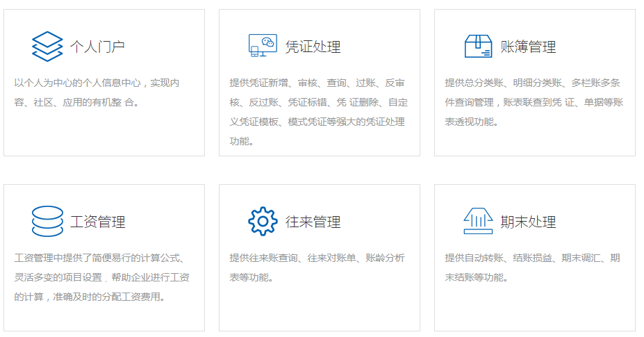644x337 pixels.
Task: Click the database cylinder icon for 工资管理
Action: (47, 222)
